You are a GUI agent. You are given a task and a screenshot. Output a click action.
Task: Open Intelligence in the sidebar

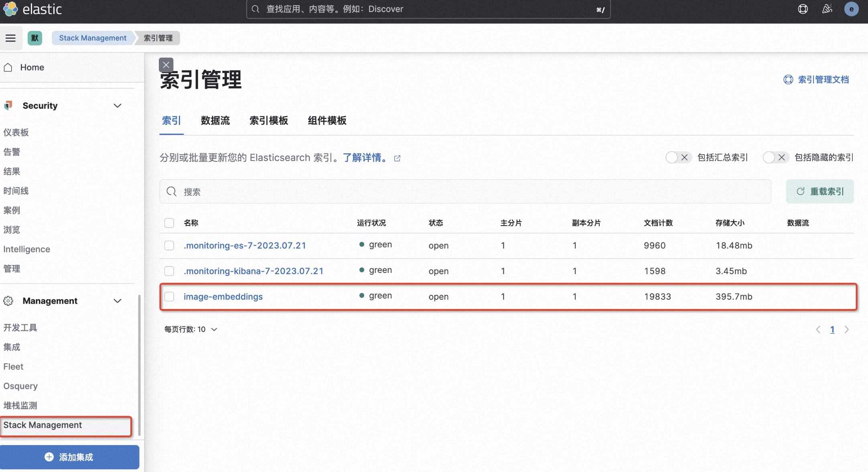click(x=26, y=249)
